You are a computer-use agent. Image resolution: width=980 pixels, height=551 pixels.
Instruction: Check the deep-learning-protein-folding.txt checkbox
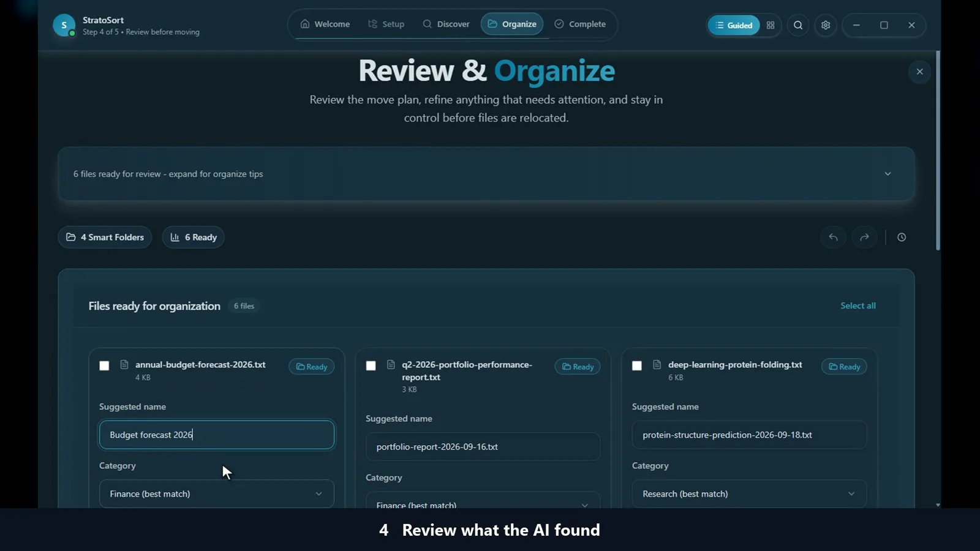tap(637, 365)
